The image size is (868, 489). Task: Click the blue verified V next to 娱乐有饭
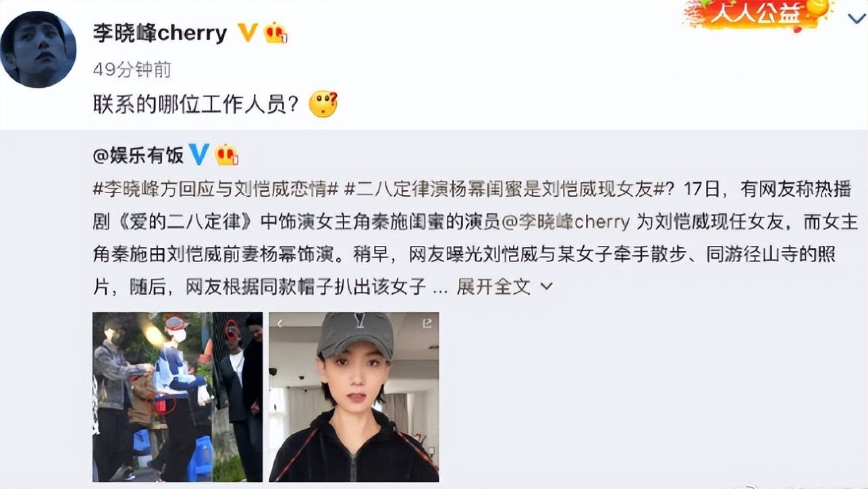pyautogui.click(x=198, y=155)
